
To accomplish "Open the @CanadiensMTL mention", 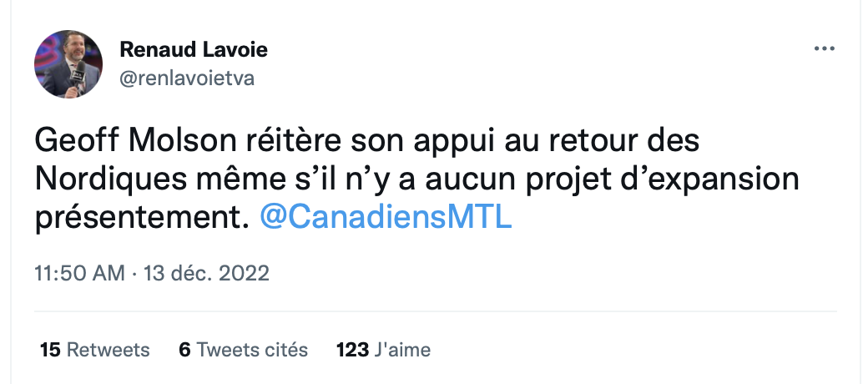I will (386, 217).
